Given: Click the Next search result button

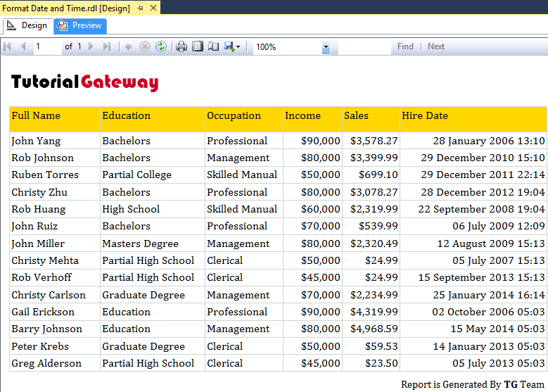Looking at the screenshot, I should click(436, 46).
